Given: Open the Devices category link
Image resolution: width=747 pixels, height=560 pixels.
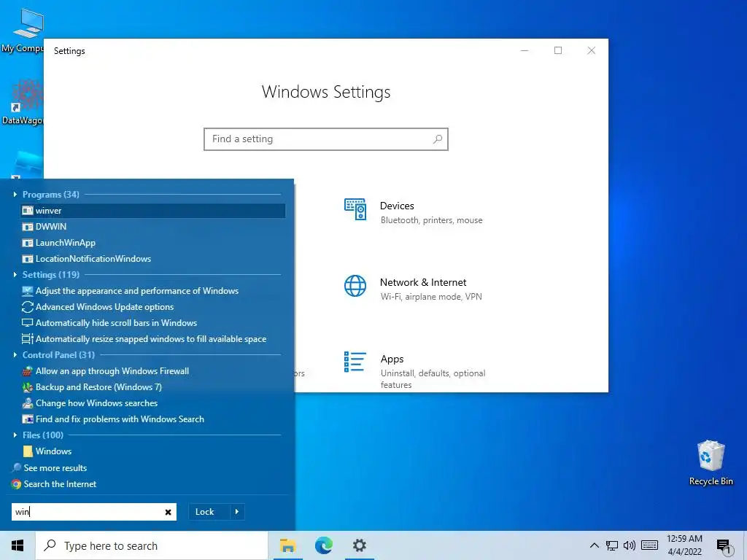Looking at the screenshot, I should tap(397, 206).
